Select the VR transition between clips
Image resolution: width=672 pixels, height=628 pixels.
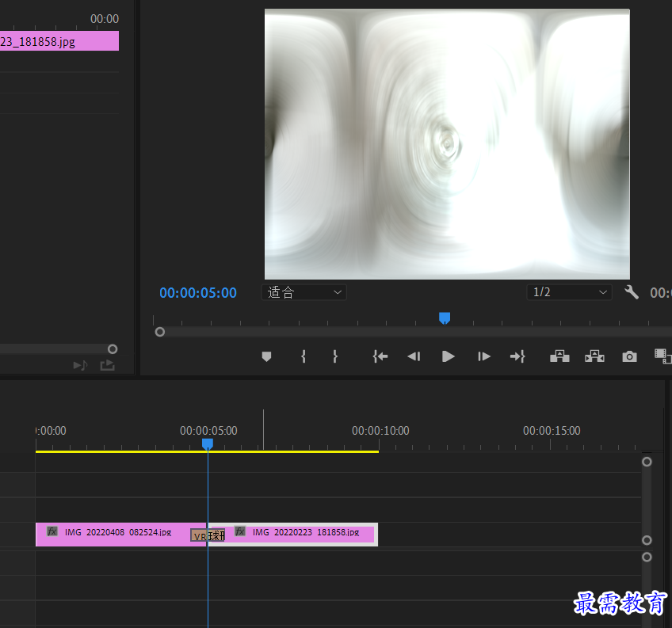(208, 535)
